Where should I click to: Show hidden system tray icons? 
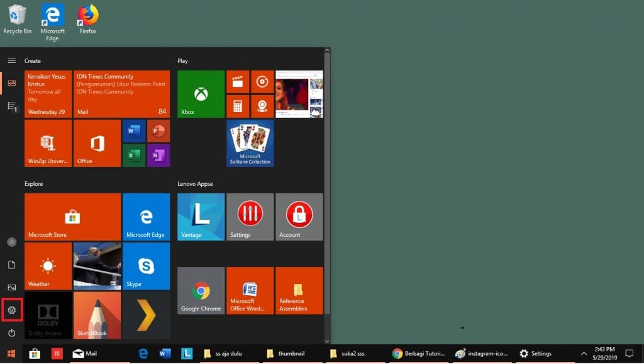(584, 354)
